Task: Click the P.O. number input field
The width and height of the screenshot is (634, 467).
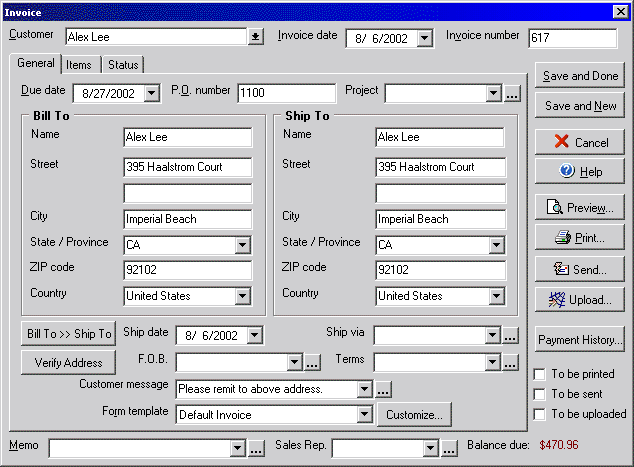Action: (286, 93)
